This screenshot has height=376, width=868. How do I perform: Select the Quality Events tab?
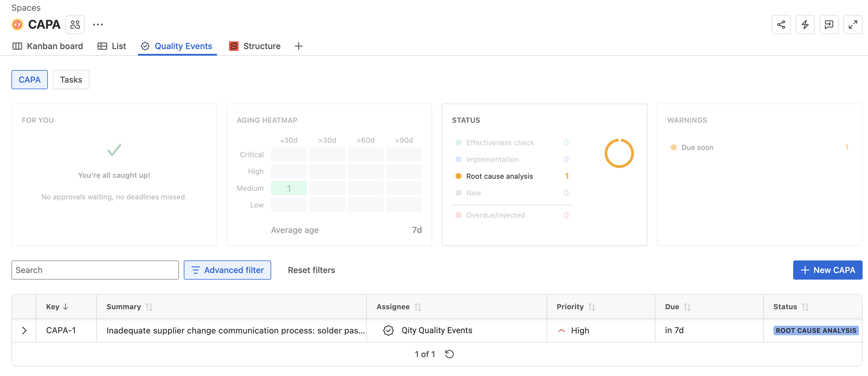(177, 46)
